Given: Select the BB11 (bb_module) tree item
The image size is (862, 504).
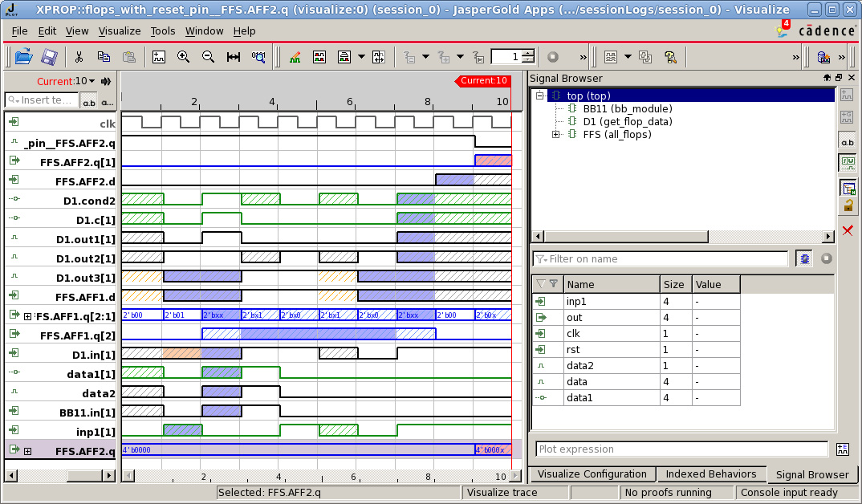Looking at the screenshot, I should [x=628, y=109].
